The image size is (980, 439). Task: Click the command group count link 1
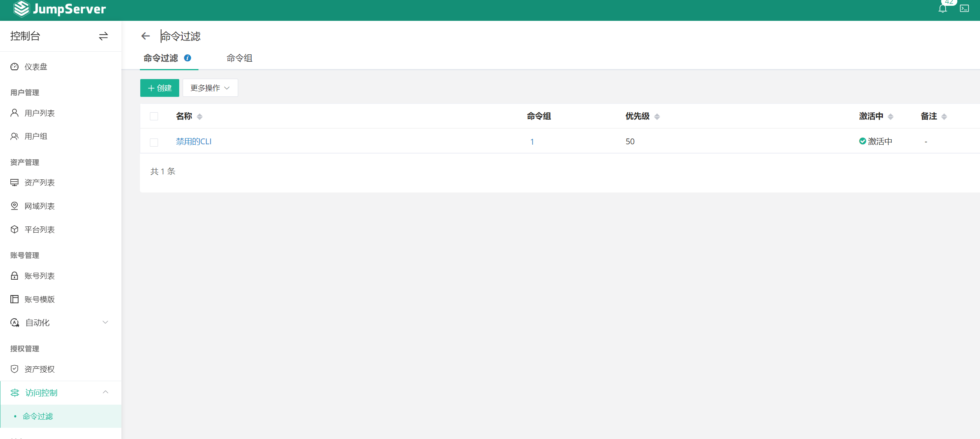pos(532,142)
